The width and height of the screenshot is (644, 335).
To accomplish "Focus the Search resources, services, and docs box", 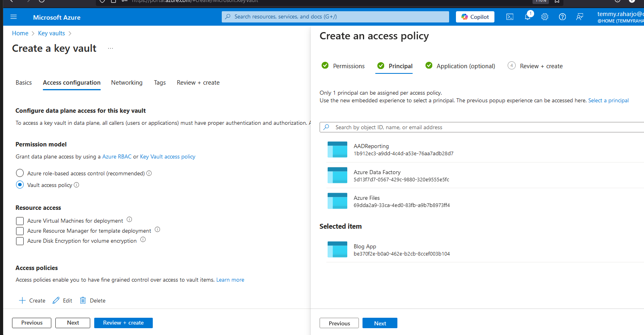I will (335, 17).
